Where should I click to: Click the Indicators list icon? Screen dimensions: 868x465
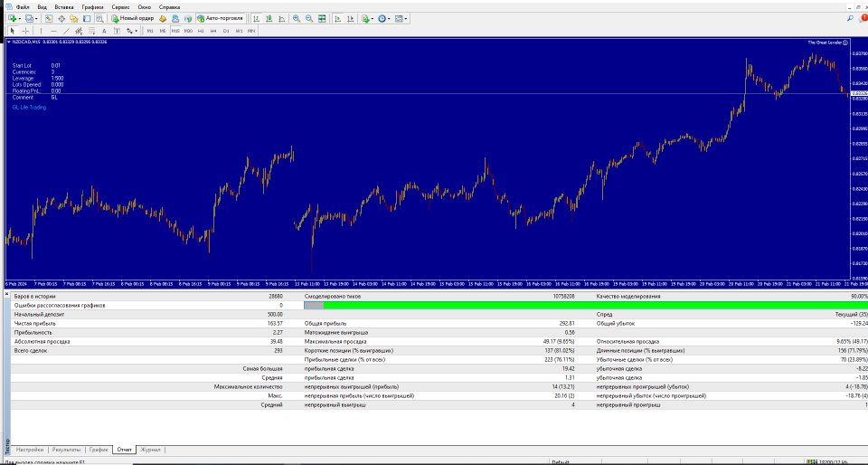365,18
